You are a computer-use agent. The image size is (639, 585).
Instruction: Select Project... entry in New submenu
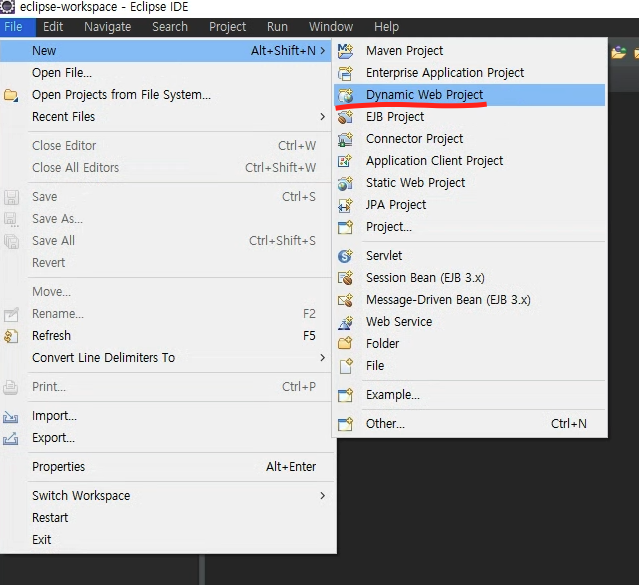tap(469, 227)
